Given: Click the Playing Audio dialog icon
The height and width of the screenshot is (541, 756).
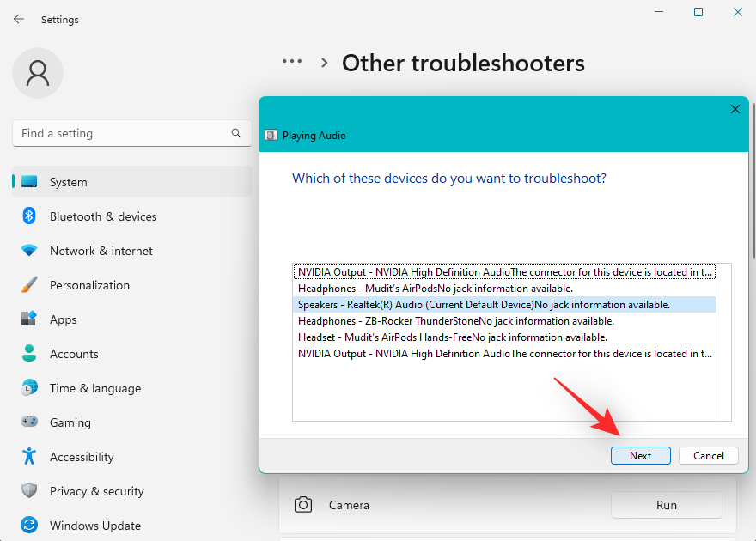Looking at the screenshot, I should click(271, 136).
